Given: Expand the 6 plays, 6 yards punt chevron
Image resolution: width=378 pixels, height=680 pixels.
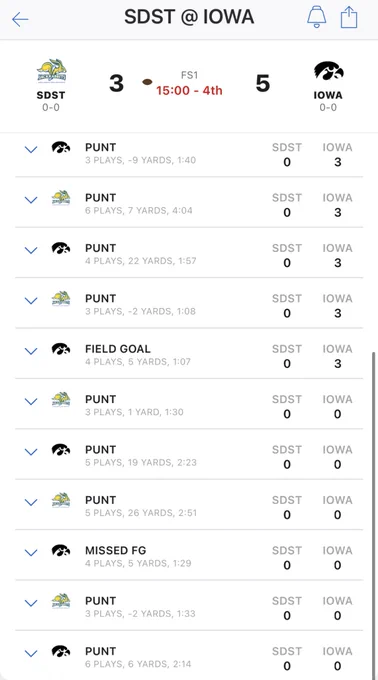Looking at the screenshot, I should pyautogui.click(x=31, y=653).
